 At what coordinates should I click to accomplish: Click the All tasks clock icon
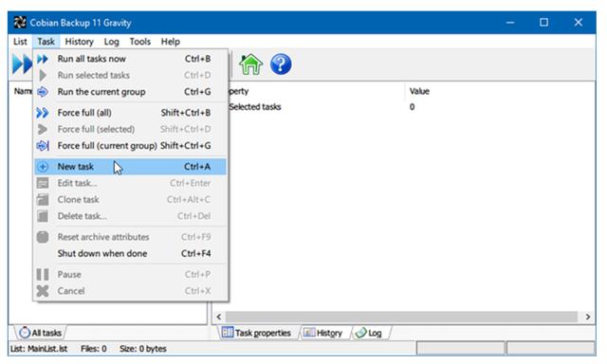click(25, 333)
